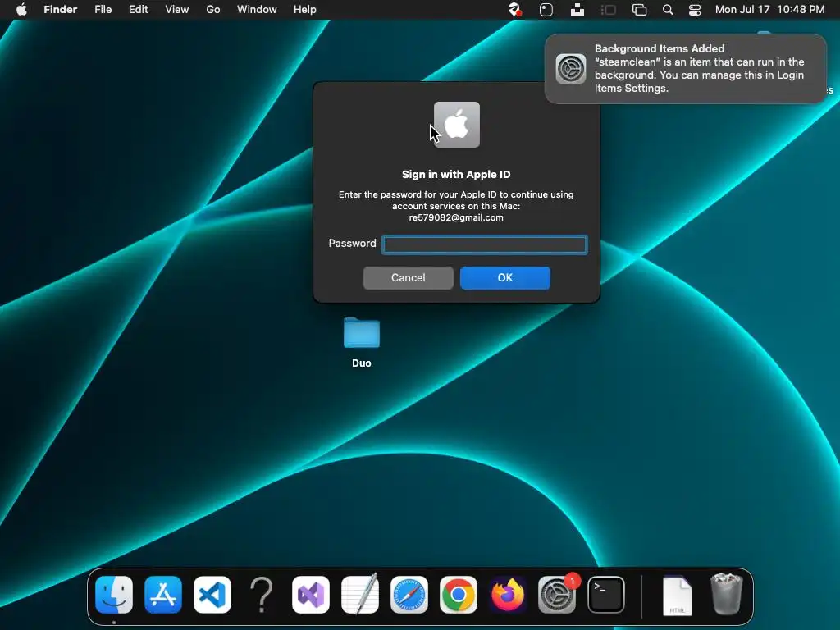The width and height of the screenshot is (840, 630).
Task: Click the red-dotted status icon in menu bar
Action: coord(515,10)
